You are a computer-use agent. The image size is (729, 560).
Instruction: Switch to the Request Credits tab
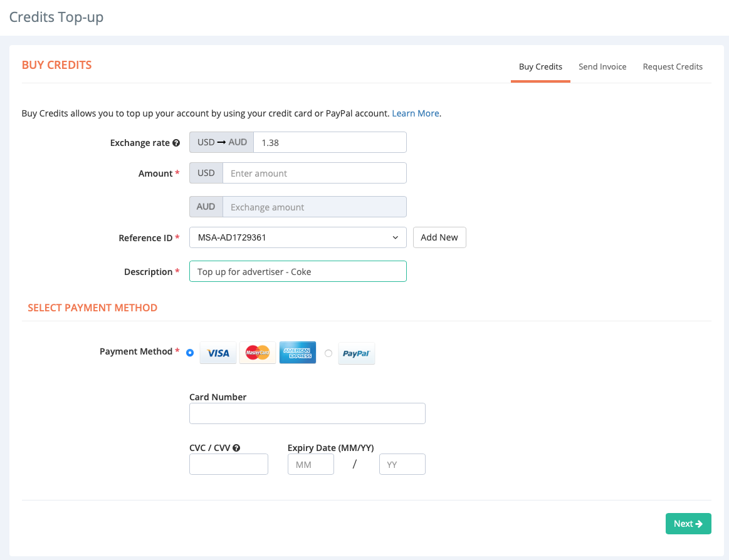click(x=673, y=67)
